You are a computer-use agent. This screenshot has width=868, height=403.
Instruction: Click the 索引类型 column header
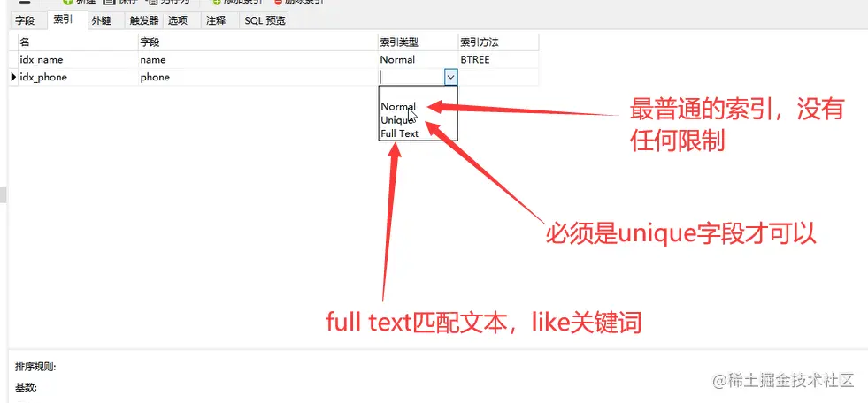[x=418, y=42]
